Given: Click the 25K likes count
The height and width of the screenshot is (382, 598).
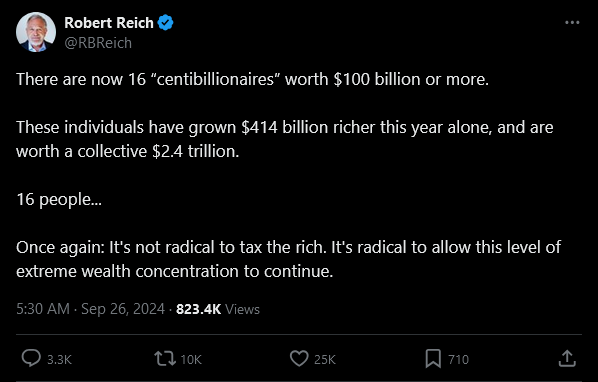Looking at the screenshot, I should (325, 360).
